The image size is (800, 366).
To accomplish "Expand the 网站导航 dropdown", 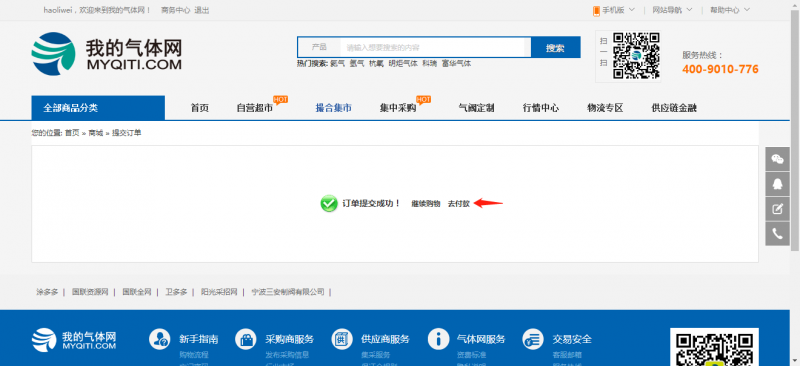I will point(672,10).
